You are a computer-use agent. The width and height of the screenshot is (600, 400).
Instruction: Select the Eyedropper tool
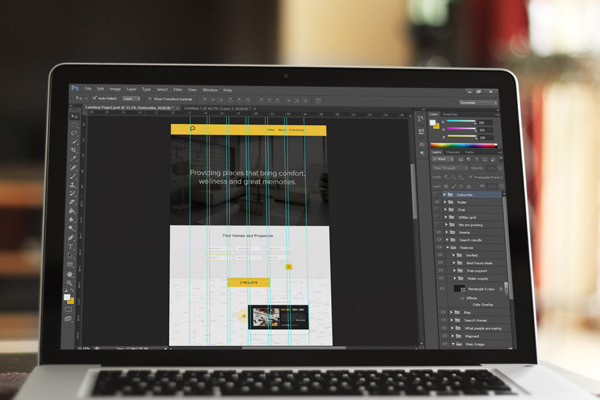(73, 158)
